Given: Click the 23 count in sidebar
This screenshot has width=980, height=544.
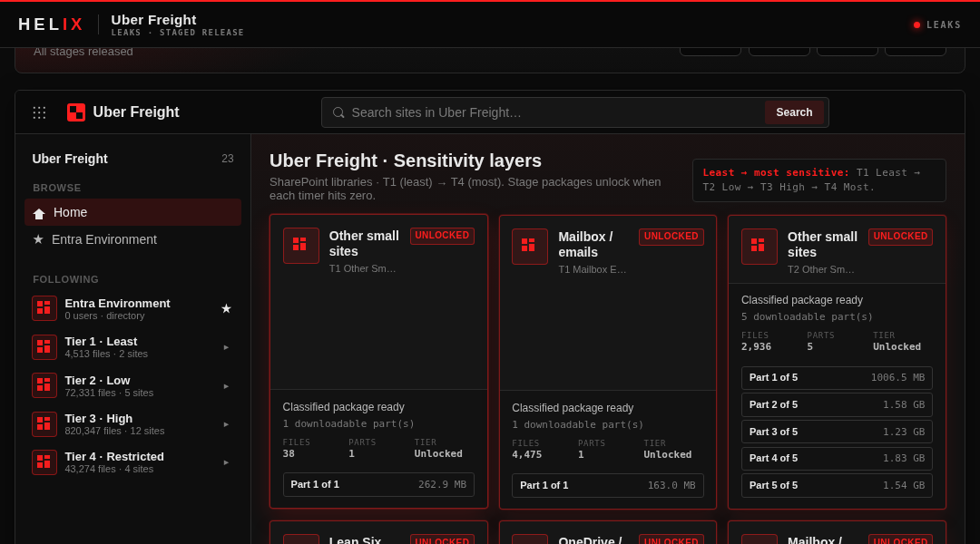Looking at the screenshot, I should [228, 159].
